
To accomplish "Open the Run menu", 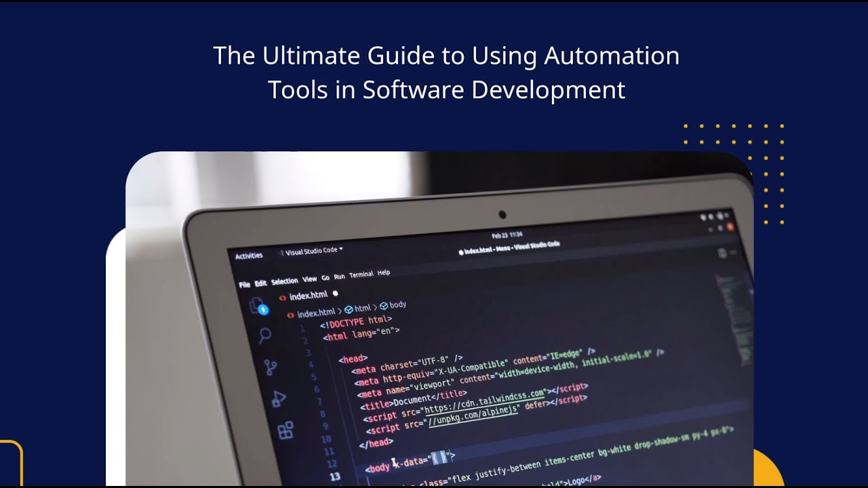I will click(x=340, y=277).
